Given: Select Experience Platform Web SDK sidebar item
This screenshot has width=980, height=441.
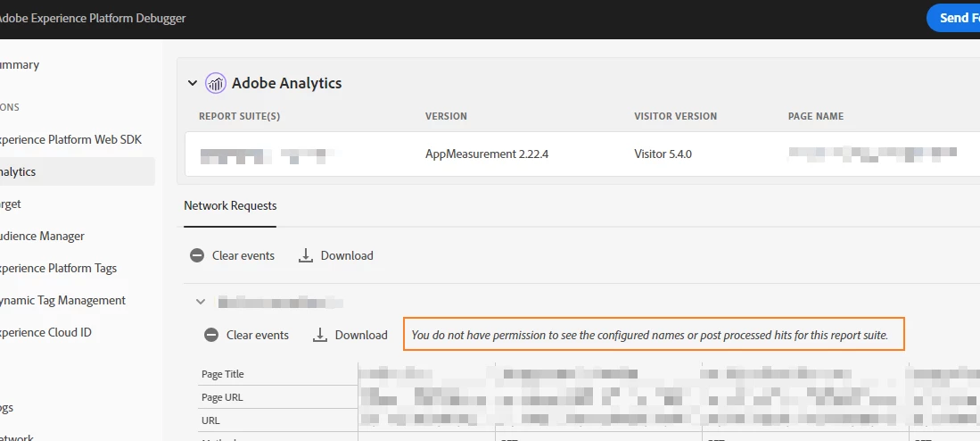Looking at the screenshot, I should click(x=70, y=139).
